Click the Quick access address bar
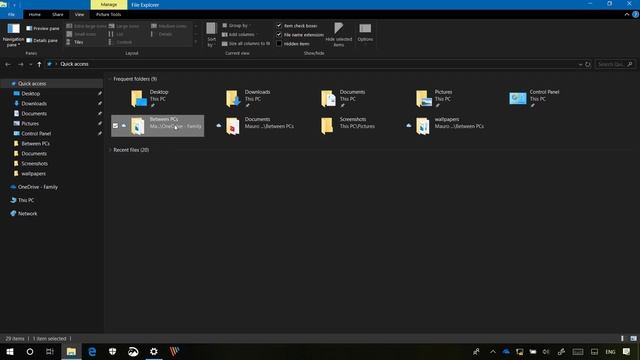 coord(312,64)
